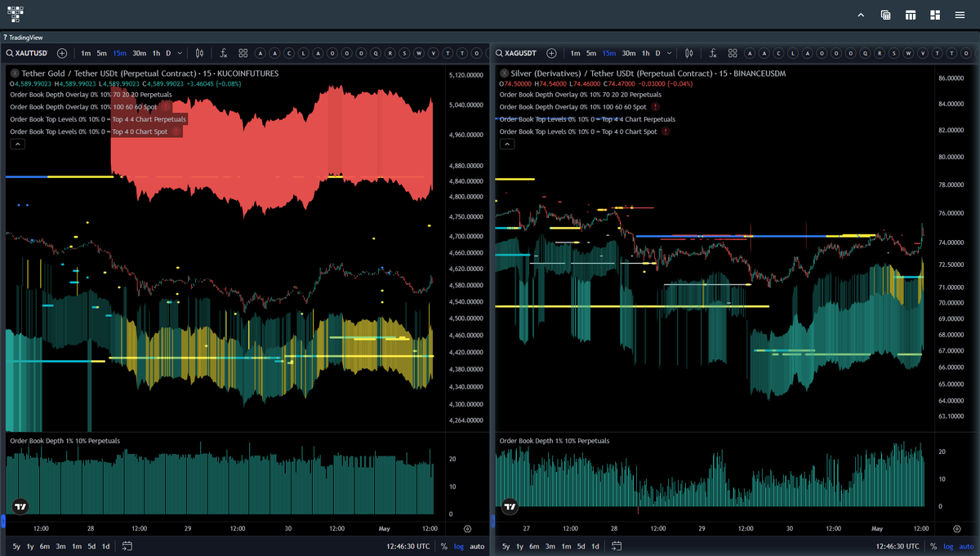Open timezone menu 12:46:30 UTC on XAGUSDT chart
Viewport: 980px width, 556px height.
[x=899, y=546]
